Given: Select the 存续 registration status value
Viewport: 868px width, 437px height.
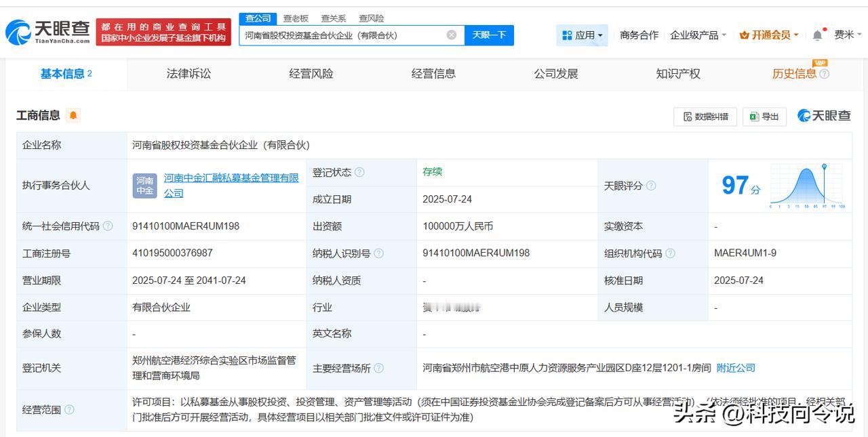Looking at the screenshot, I should click(x=433, y=172).
